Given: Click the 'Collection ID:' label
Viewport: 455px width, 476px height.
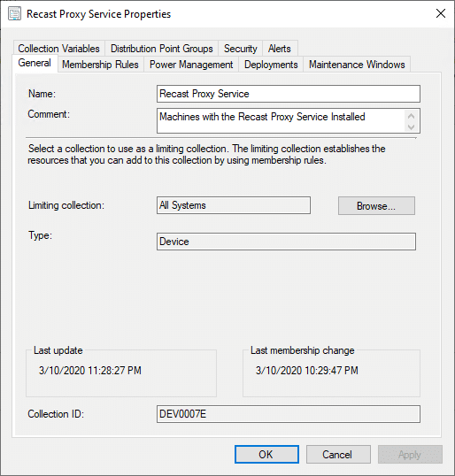Looking at the screenshot, I should [56, 414].
